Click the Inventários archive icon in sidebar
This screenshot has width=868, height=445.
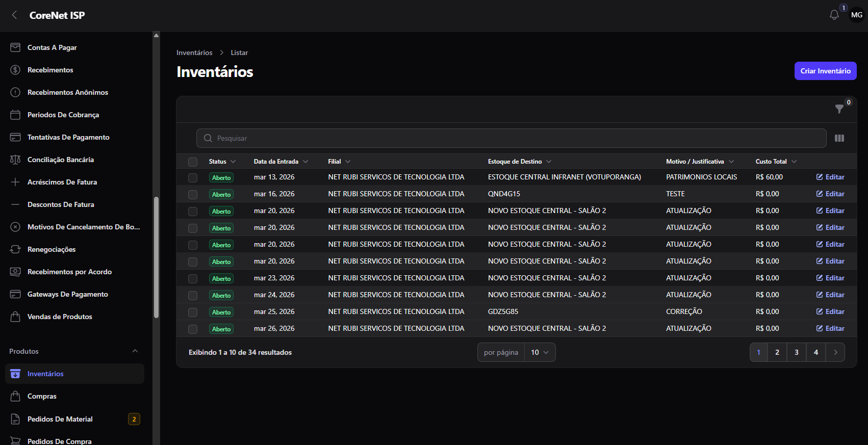click(15, 374)
